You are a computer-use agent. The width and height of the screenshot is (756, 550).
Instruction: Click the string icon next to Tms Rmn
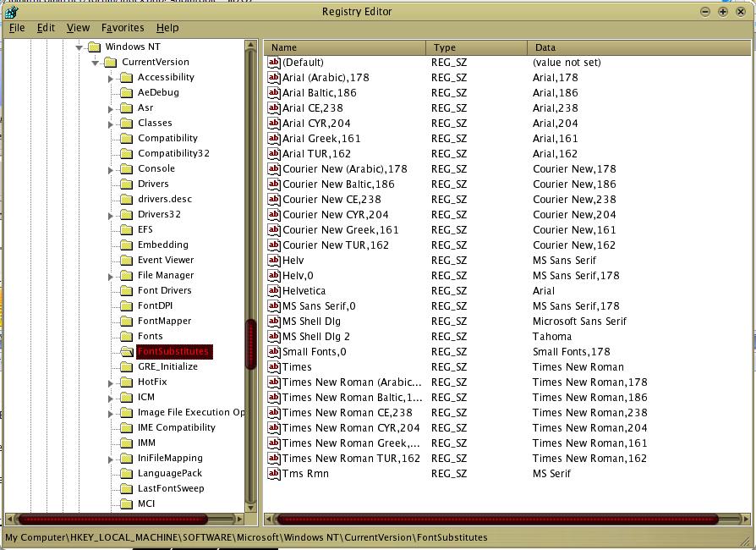click(x=273, y=474)
